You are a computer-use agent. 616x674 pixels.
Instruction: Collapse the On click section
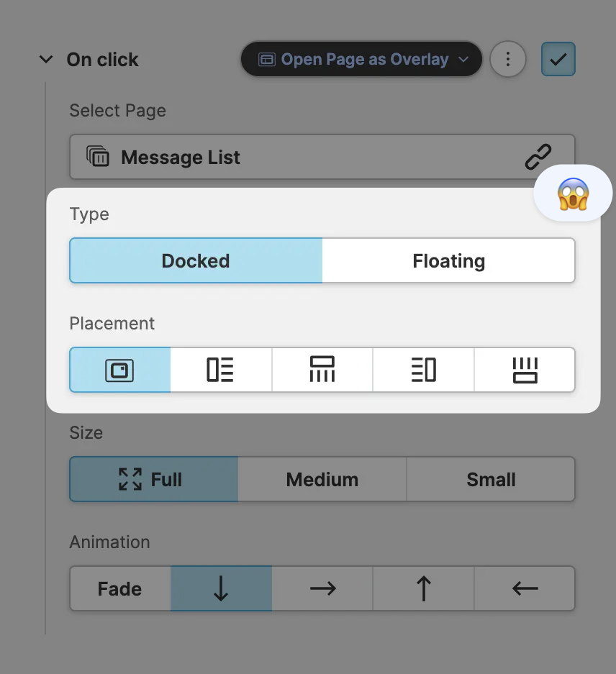(46, 60)
